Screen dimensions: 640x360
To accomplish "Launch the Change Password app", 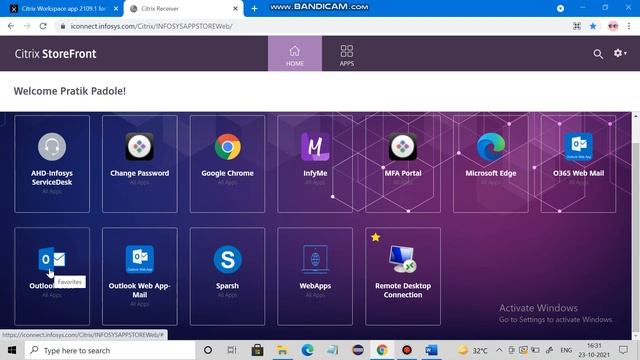I will pos(140,164).
